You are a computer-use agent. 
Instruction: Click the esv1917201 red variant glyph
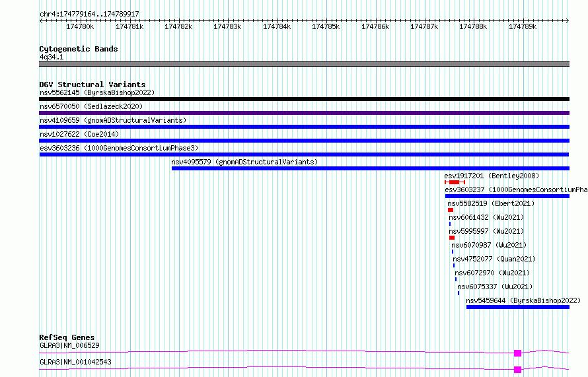click(x=455, y=182)
